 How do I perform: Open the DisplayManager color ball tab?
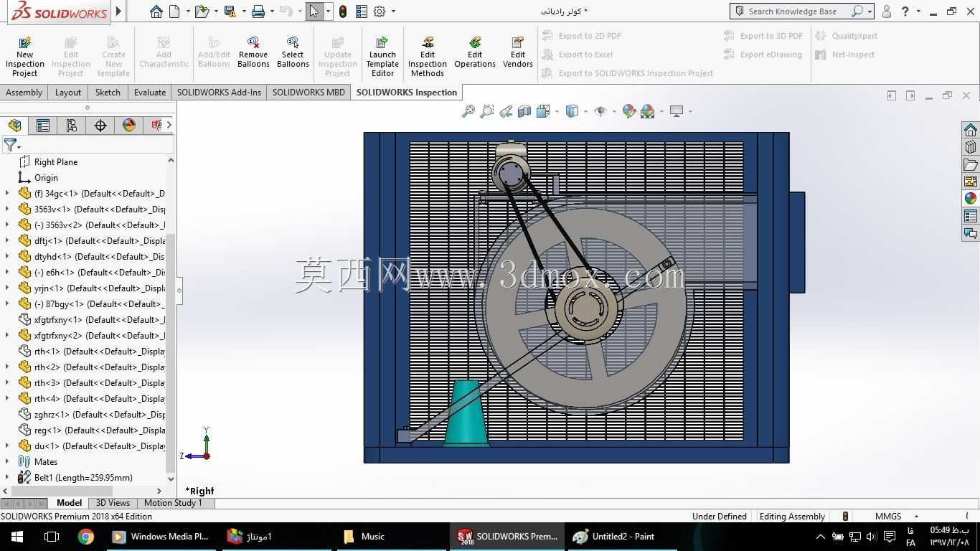coord(129,126)
